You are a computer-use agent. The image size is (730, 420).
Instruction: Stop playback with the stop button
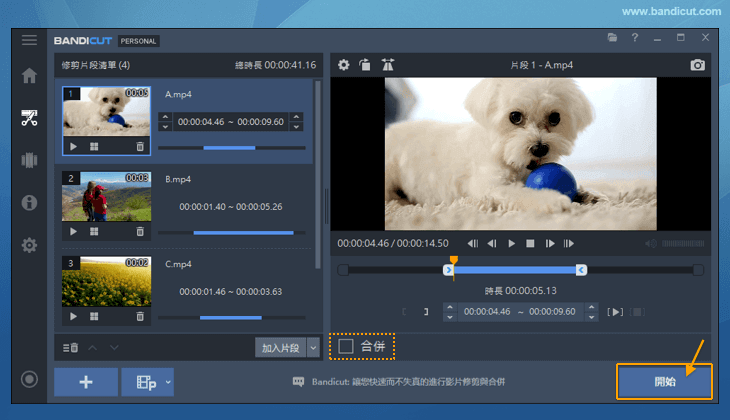tap(530, 243)
